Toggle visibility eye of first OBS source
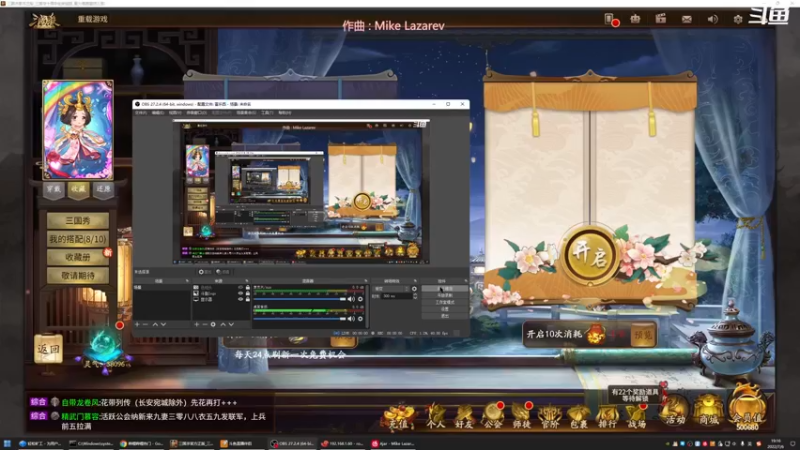This screenshot has width=800, height=450. (x=240, y=287)
